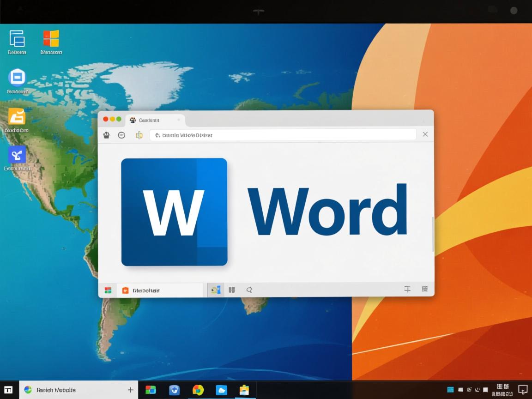Open the blue shield app on the taskbar
The image size is (532, 399).
click(x=174, y=390)
